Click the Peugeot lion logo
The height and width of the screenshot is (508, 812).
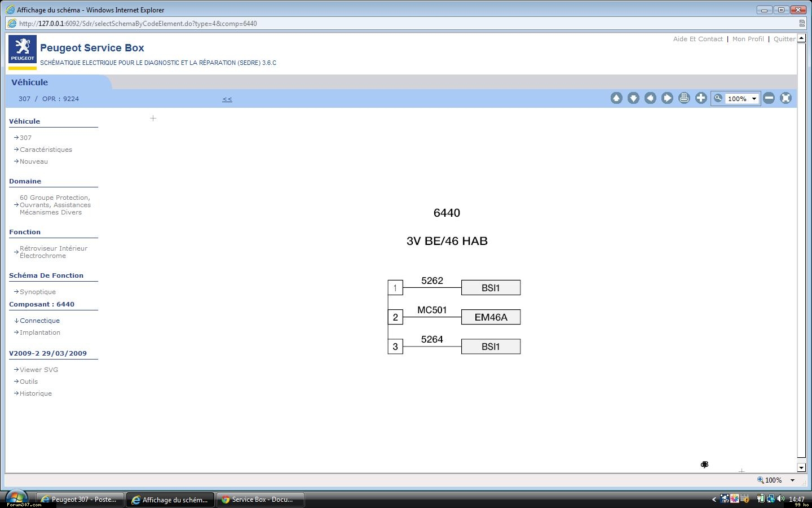click(x=23, y=51)
